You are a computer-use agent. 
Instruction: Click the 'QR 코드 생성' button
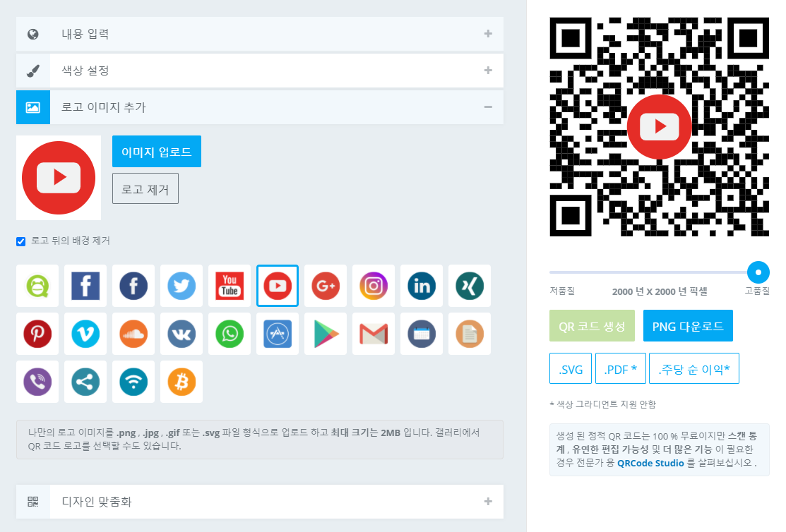click(592, 326)
